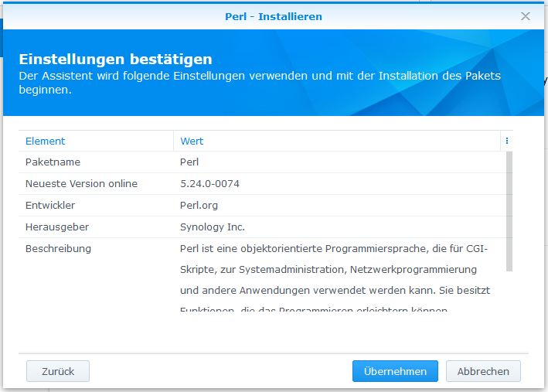Select the Entwickler row label

[x=50, y=205]
